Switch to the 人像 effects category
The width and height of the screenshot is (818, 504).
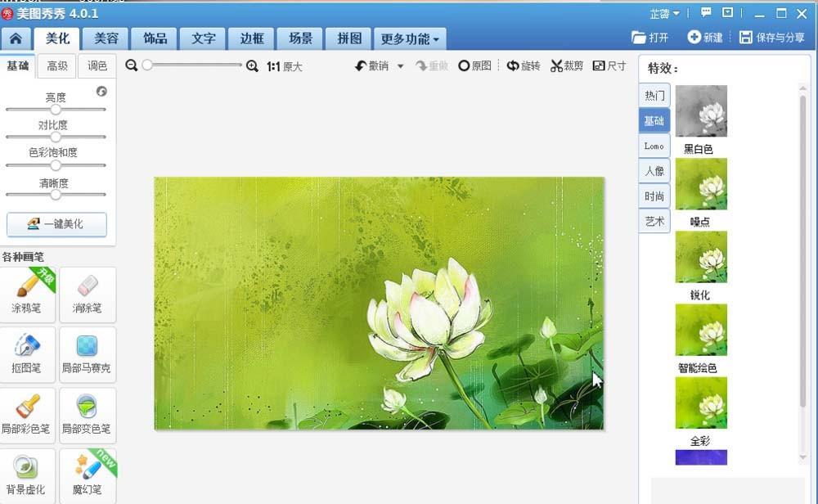654,170
